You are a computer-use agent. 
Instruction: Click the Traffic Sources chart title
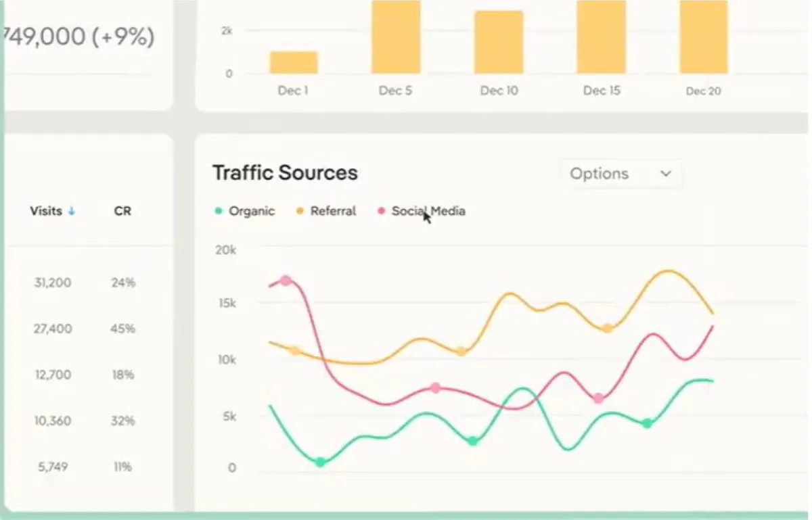coord(285,173)
